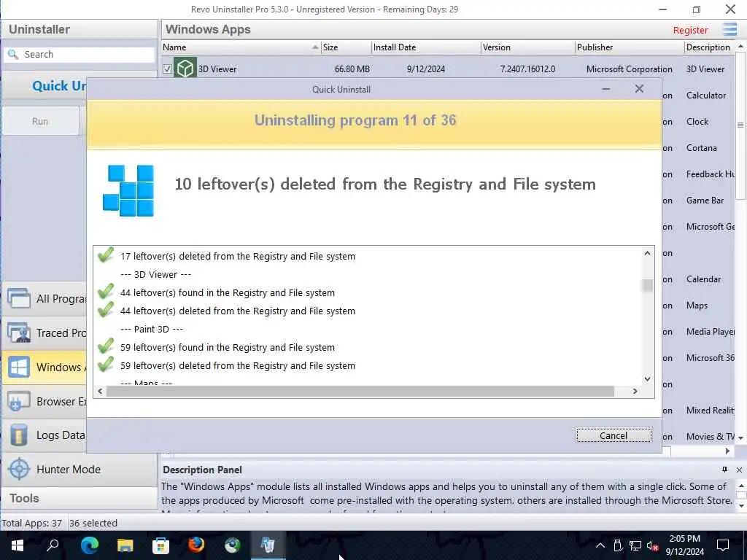Viewport: 747px width, 560px height.
Task: Open Microsoft Store from taskbar
Action: click(160, 545)
